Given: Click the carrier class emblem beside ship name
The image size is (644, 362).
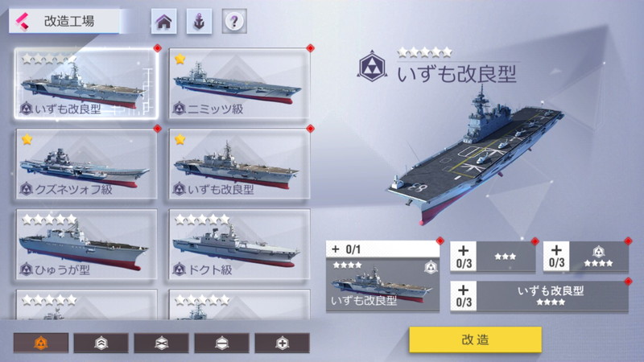Looking at the screenshot, I should 372,67.
